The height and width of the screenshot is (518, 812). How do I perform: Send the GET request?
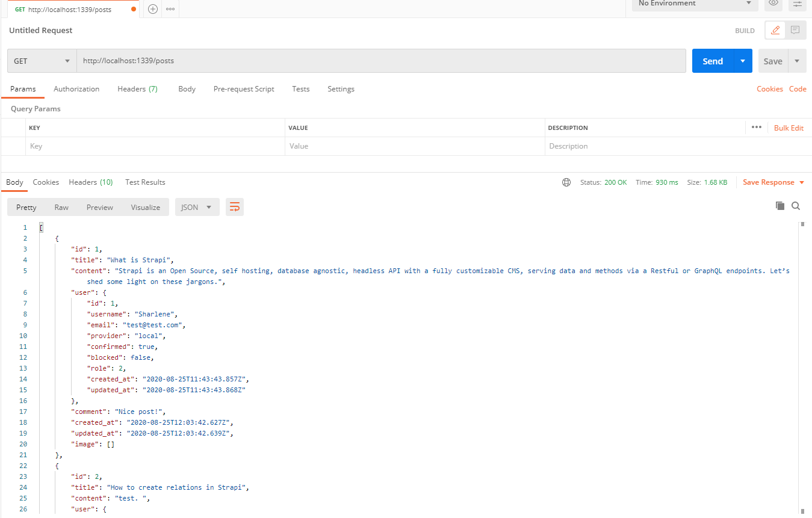coord(713,61)
